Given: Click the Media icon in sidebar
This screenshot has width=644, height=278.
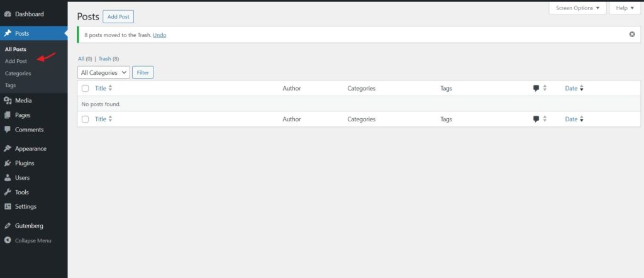Looking at the screenshot, I should point(8,101).
